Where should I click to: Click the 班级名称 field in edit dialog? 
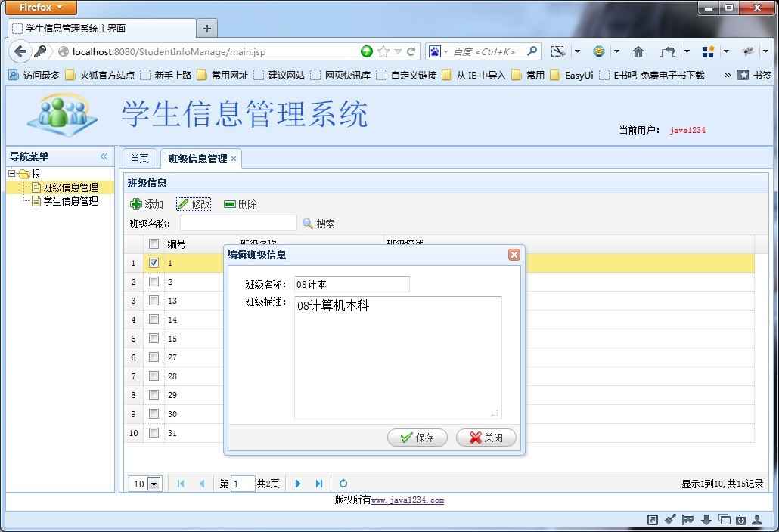[352, 284]
